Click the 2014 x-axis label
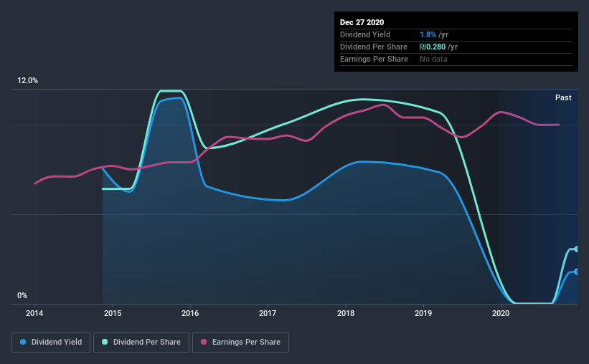The image size is (589, 364). click(x=34, y=313)
